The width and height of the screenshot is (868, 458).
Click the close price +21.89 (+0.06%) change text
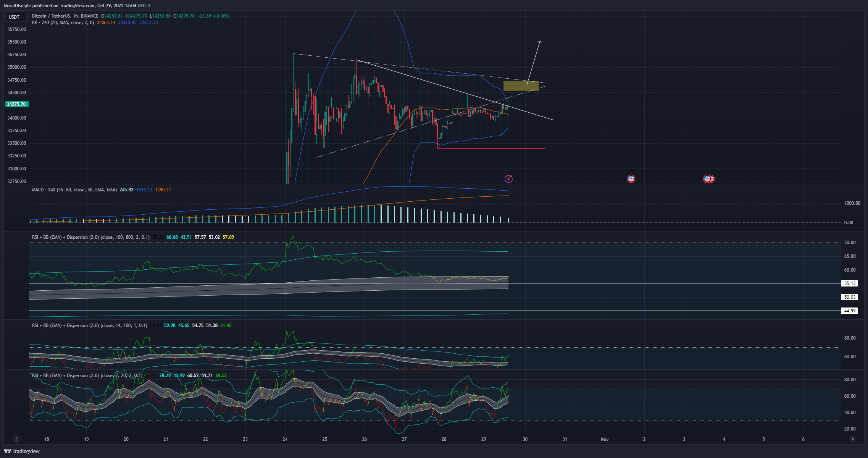coord(213,16)
